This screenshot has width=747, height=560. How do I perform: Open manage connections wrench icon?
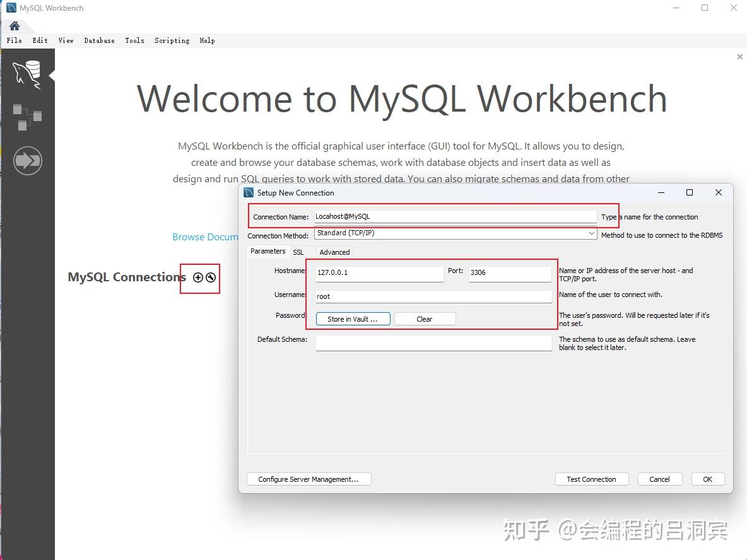pyautogui.click(x=211, y=277)
